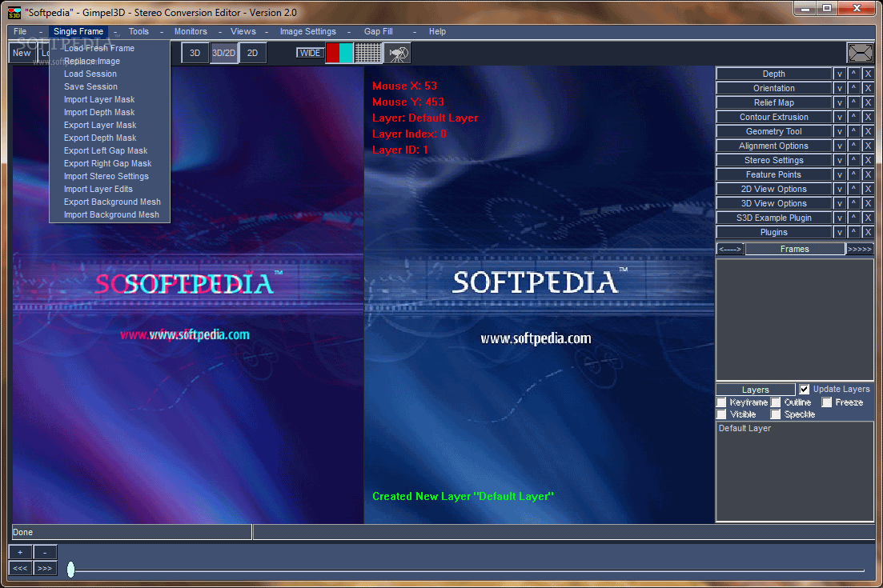Screen dimensions: 883x588
Task: Close the Orientation panel with its X
Action: click(x=868, y=88)
